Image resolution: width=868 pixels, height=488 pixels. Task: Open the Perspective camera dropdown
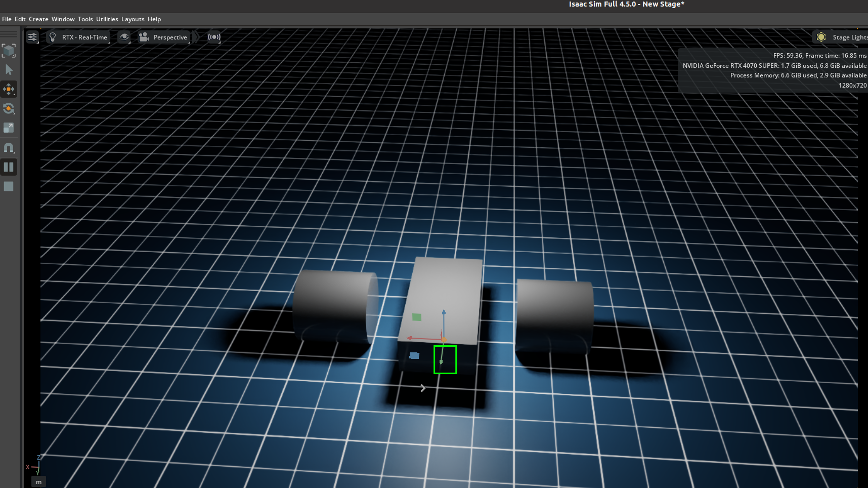pos(164,37)
